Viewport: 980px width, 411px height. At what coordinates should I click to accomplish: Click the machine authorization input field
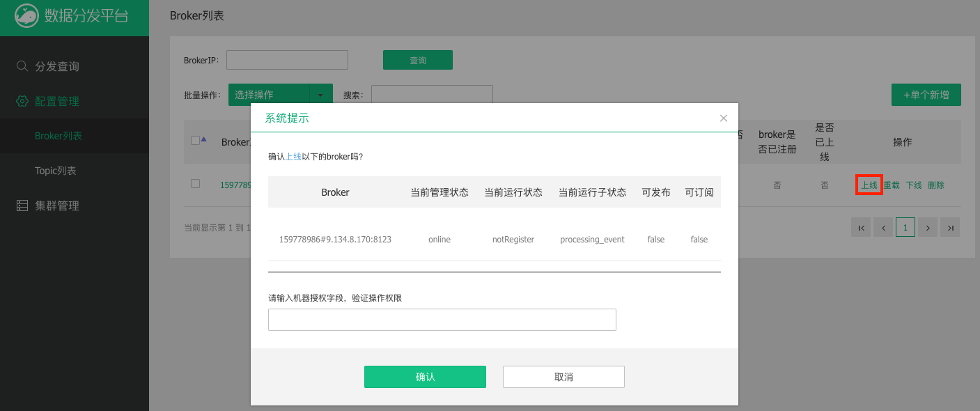tap(442, 320)
